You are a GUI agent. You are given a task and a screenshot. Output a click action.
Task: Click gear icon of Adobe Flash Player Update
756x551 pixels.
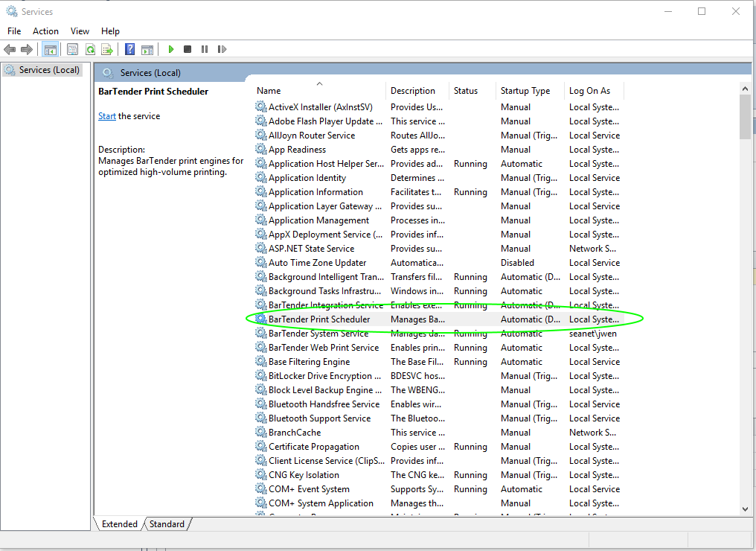tap(261, 121)
